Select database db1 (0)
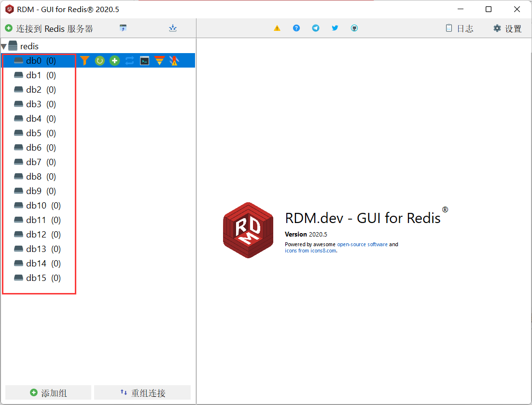The height and width of the screenshot is (405, 532). [x=35, y=75]
